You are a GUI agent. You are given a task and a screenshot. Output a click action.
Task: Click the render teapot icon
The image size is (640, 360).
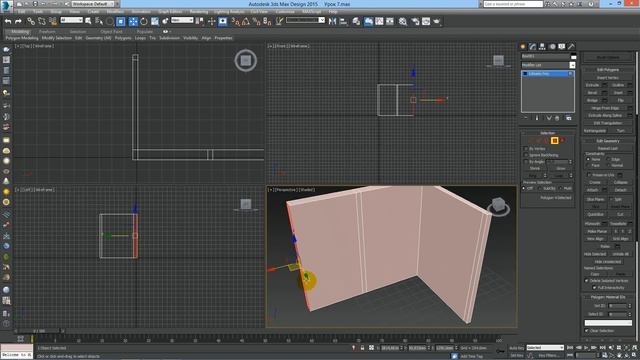point(437,21)
